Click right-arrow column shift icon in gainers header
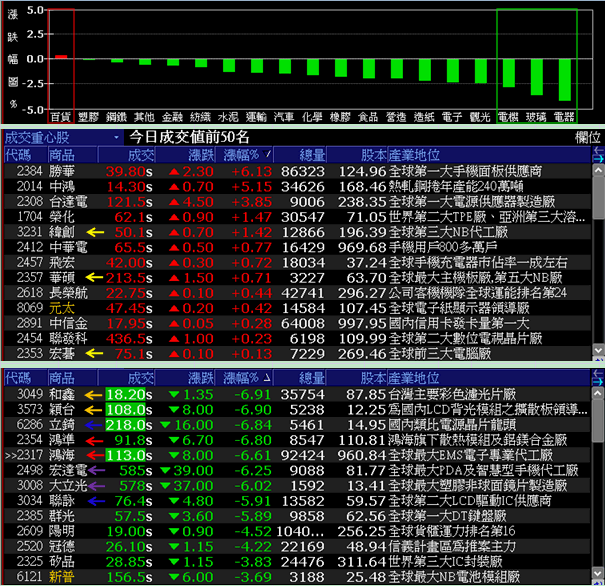Screen dimensions: 605x586 point(598,159)
